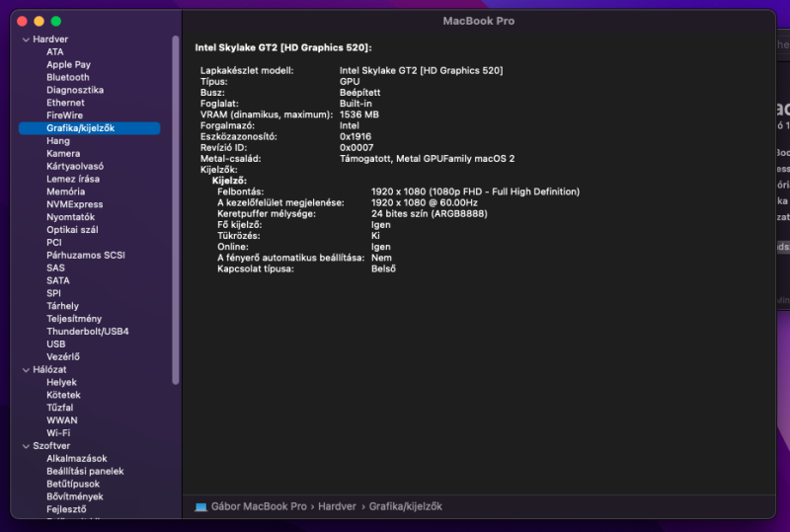Open the Diagnosztika item

[75, 90]
